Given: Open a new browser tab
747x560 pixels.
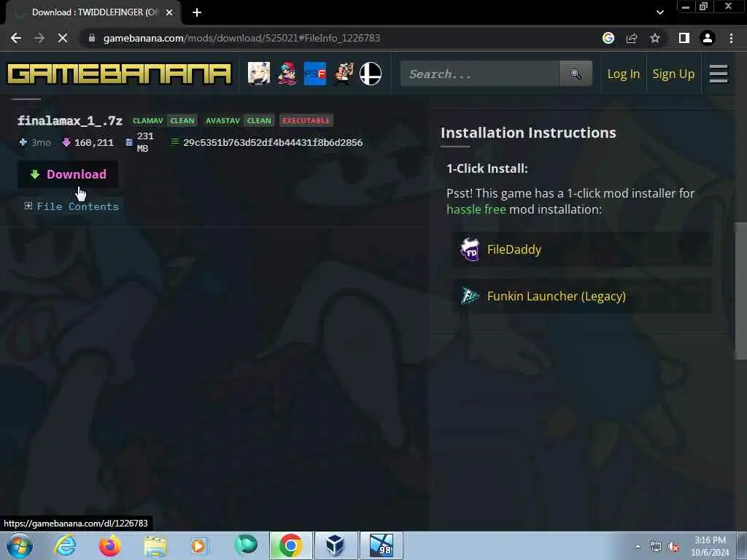Looking at the screenshot, I should coord(197,12).
